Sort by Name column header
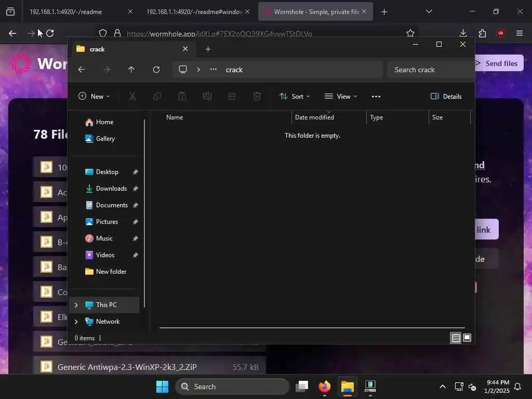532x399 pixels. pos(175,117)
